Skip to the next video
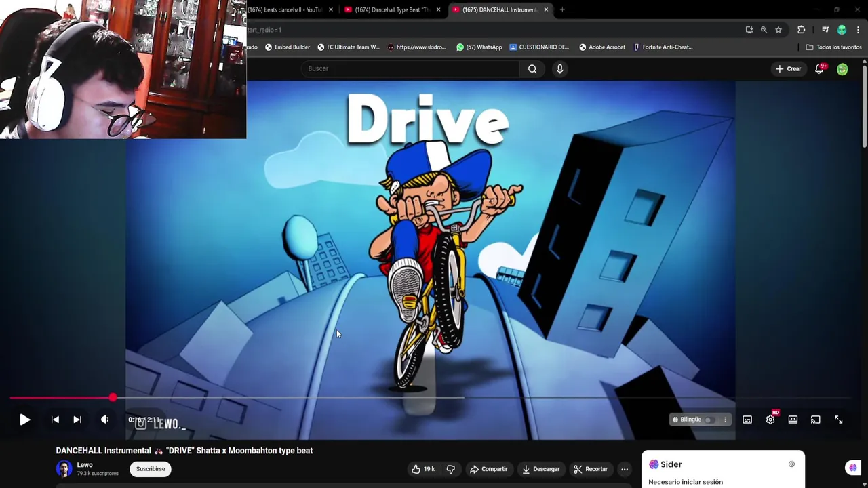 coord(77,420)
